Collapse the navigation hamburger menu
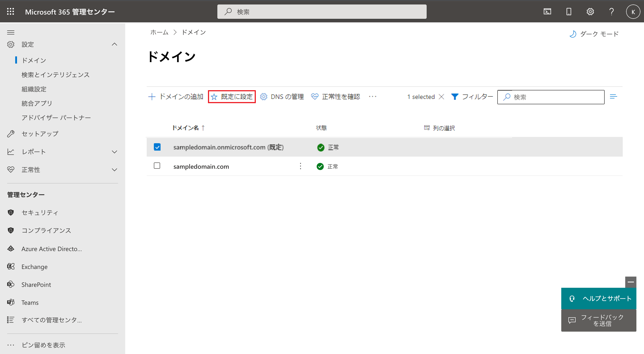Viewport: 644px width, 354px height. (11, 32)
